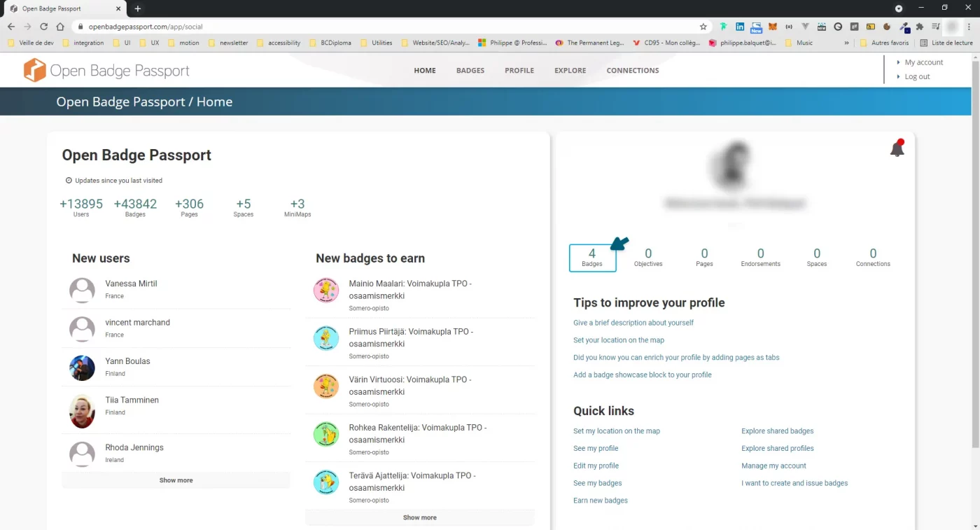The height and width of the screenshot is (530, 980).
Task: Open the 'Manage my account' quick link
Action: coord(773,466)
